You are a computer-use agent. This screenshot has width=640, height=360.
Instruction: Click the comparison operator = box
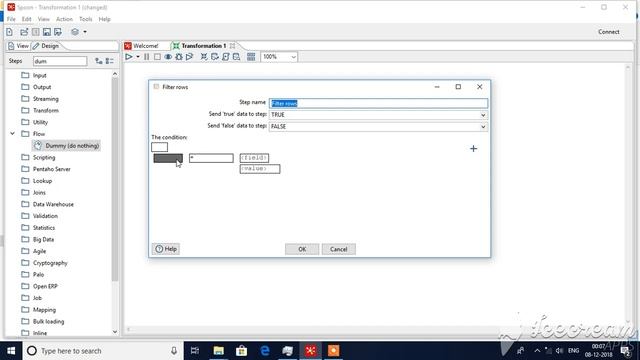point(211,158)
